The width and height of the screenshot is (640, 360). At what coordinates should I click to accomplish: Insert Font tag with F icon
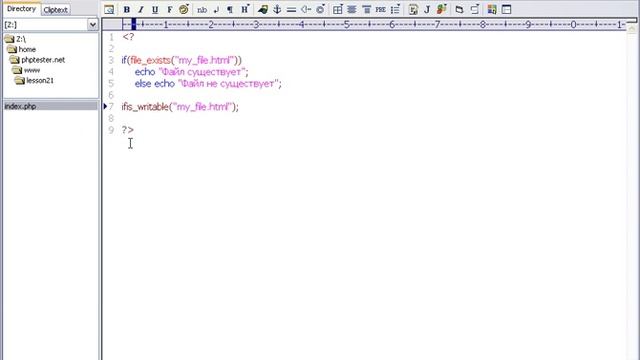tap(169, 9)
